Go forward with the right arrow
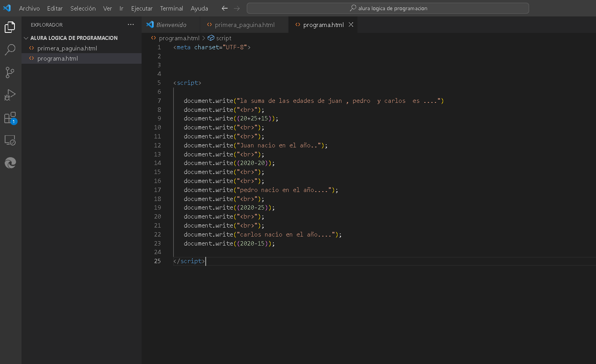This screenshot has width=596, height=364. 237,8
